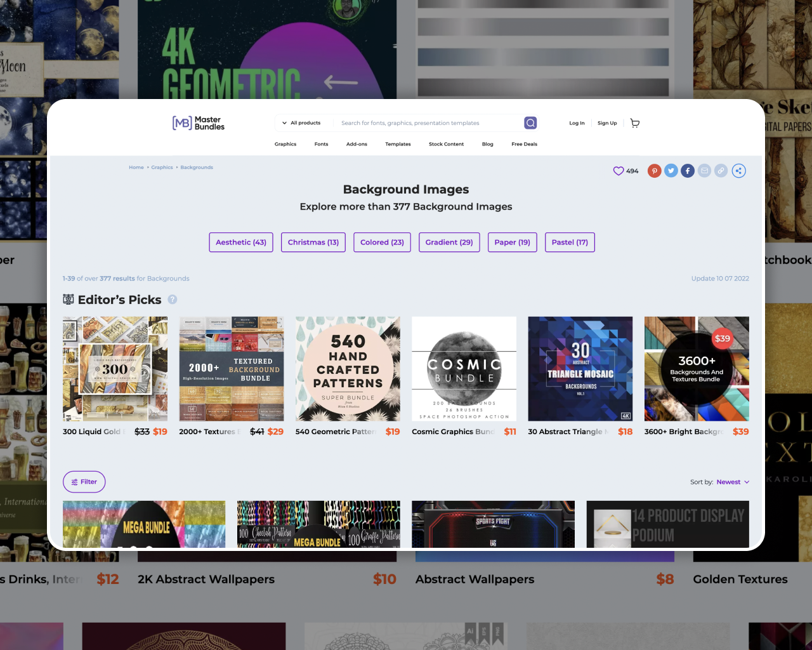
Task: Go to the Graphics breadcrumb
Action: [x=162, y=168]
